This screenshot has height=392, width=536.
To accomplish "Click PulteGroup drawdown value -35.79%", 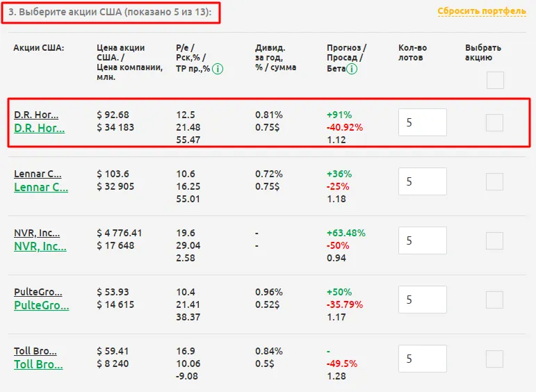I will 345,304.
